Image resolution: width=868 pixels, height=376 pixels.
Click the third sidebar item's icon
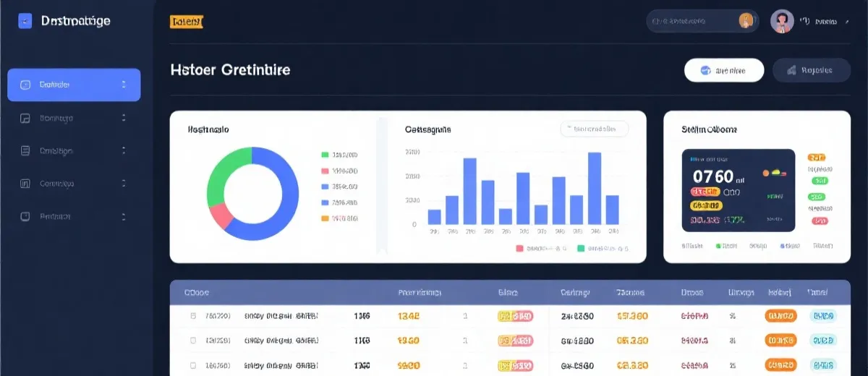(25, 150)
